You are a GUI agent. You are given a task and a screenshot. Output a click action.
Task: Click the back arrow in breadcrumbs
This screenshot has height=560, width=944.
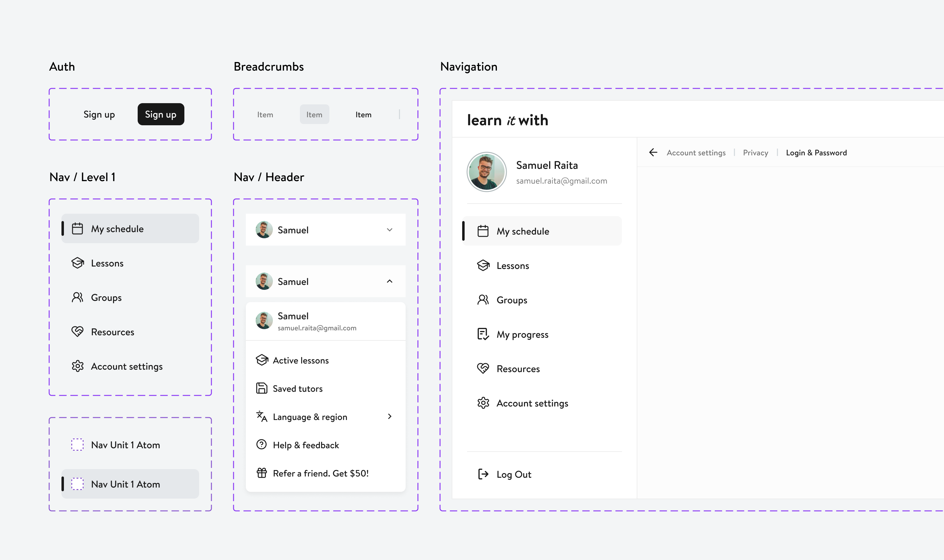pos(653,153)
